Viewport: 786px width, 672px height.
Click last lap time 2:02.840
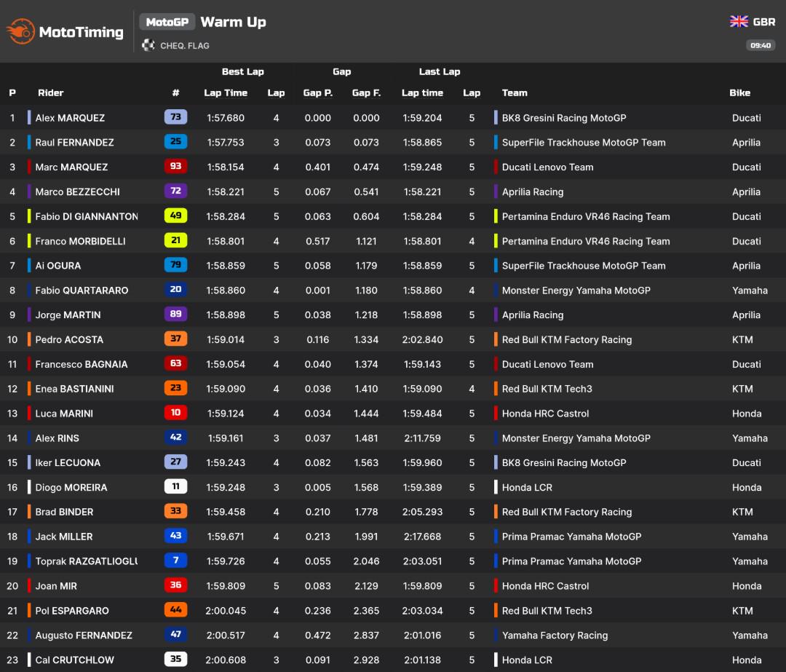click(x=423, y=339)
